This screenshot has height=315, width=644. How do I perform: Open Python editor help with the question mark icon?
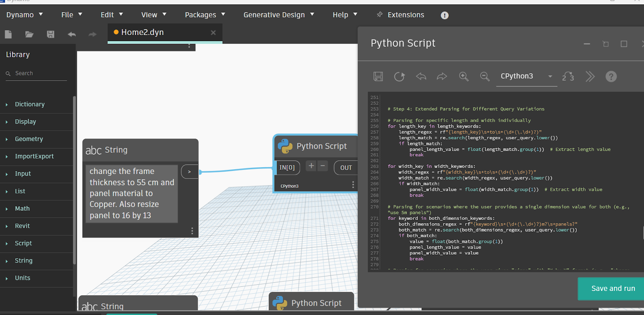click(x=611, y=77)
